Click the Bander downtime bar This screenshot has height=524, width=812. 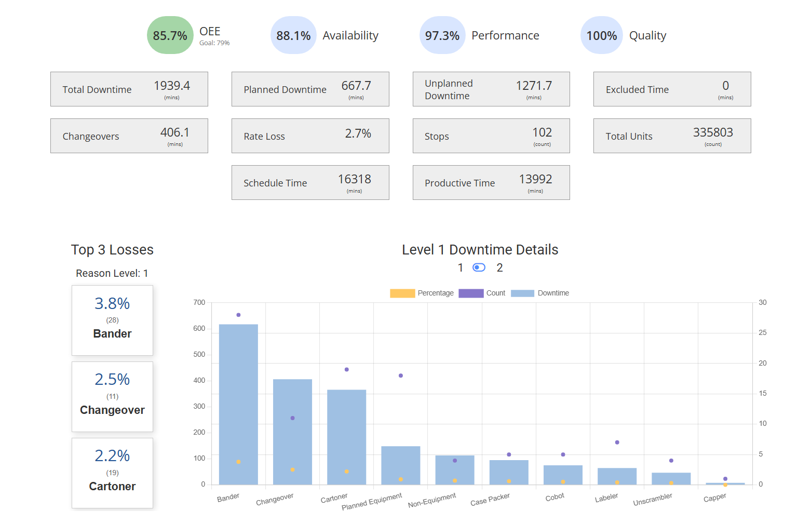click(x=238, y=405)
